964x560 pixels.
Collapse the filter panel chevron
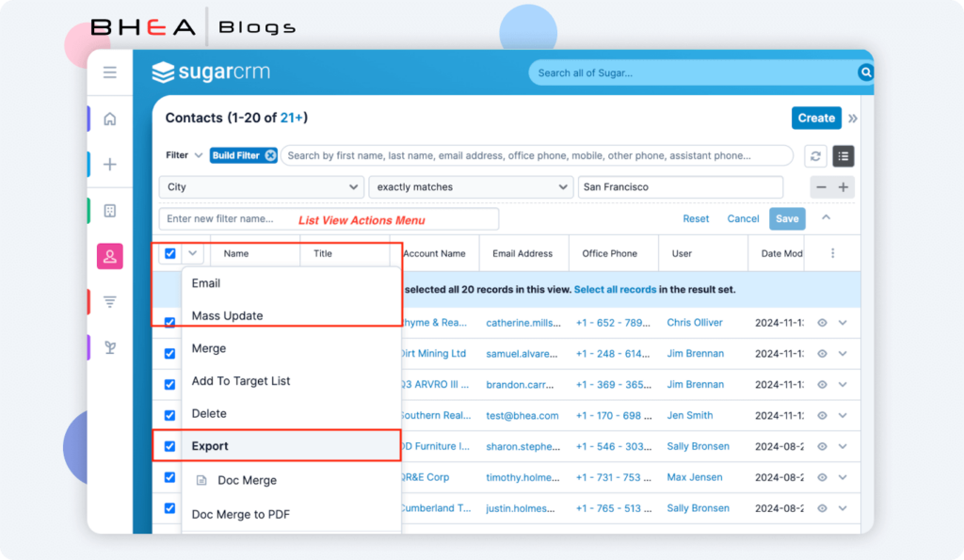[x=827, y=217]
